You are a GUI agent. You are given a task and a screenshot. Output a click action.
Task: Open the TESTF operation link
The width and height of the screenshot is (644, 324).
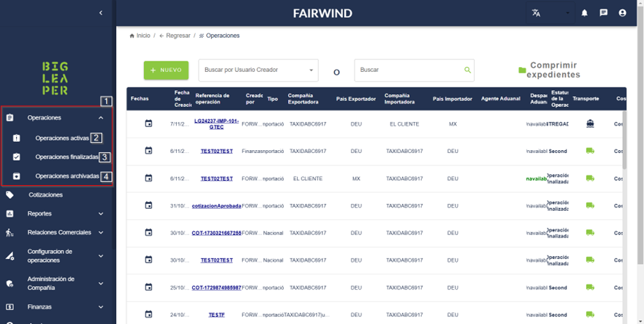click(217, 315)
